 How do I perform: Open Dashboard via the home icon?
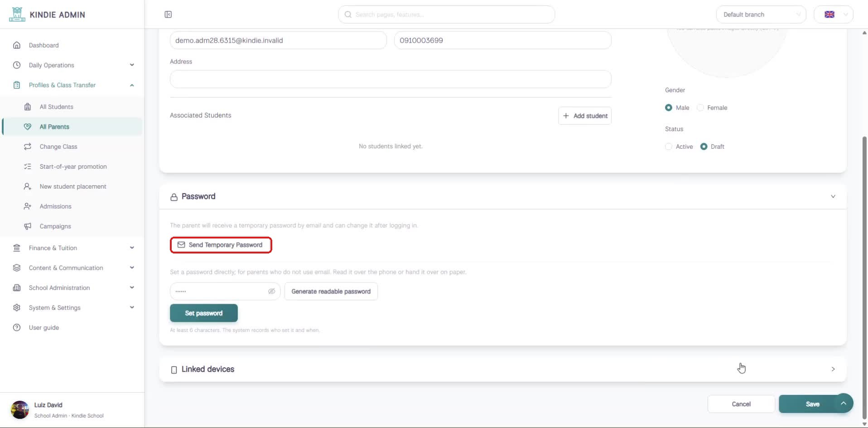(17, 45)
